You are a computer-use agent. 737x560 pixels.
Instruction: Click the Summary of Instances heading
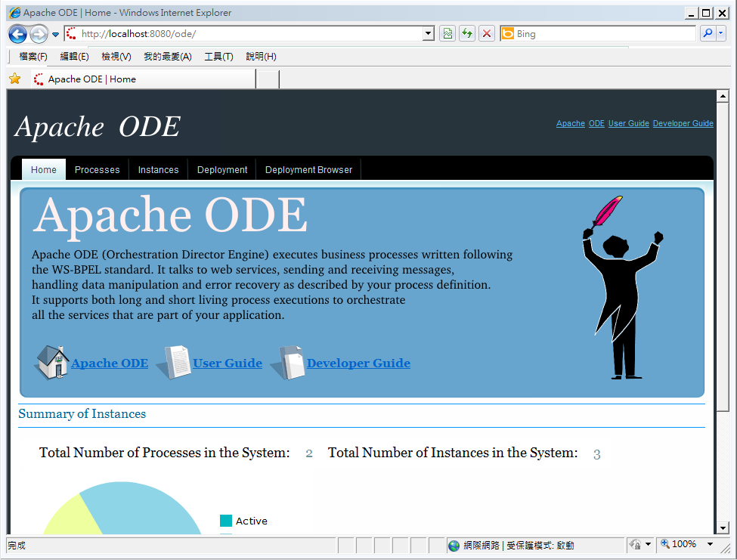coord(82,414)
